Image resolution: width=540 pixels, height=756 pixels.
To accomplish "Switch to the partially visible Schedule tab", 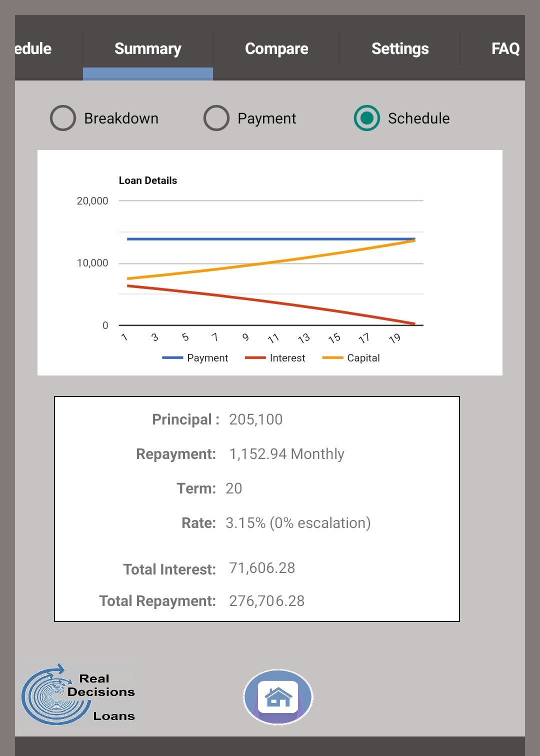I will [33, 49].
